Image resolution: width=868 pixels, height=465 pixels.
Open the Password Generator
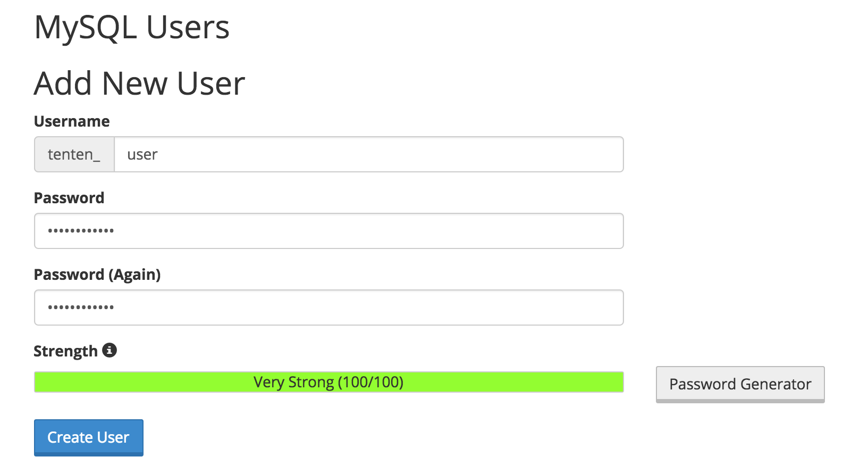pyautogui.click(x=740, y=384)
